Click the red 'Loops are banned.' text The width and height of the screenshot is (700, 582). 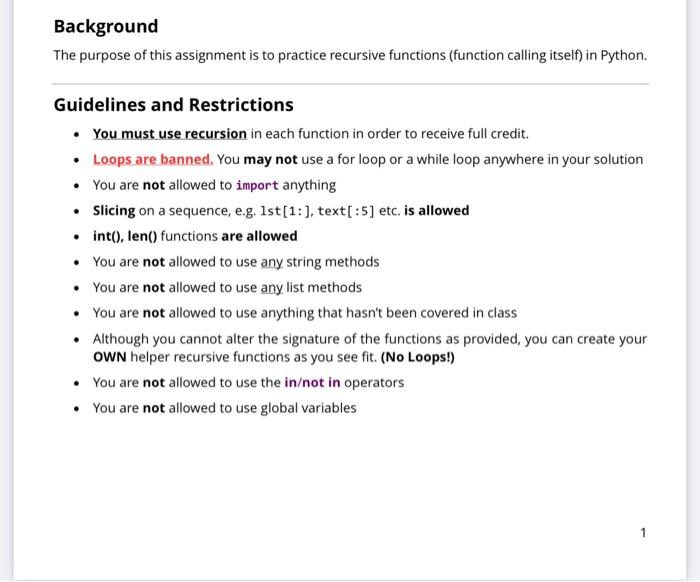[x=153, y=159]
